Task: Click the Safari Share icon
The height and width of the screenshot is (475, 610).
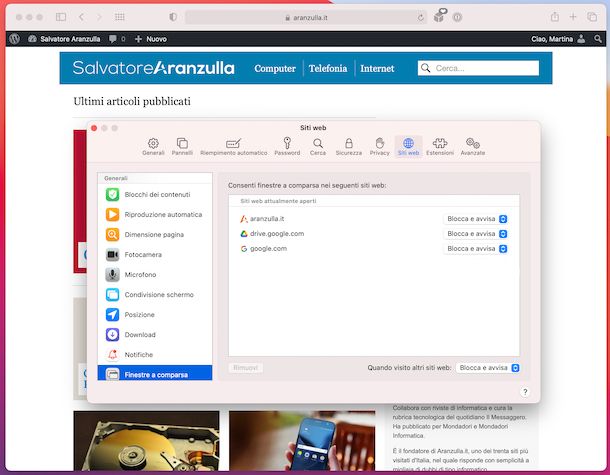Action: [555, 17]
